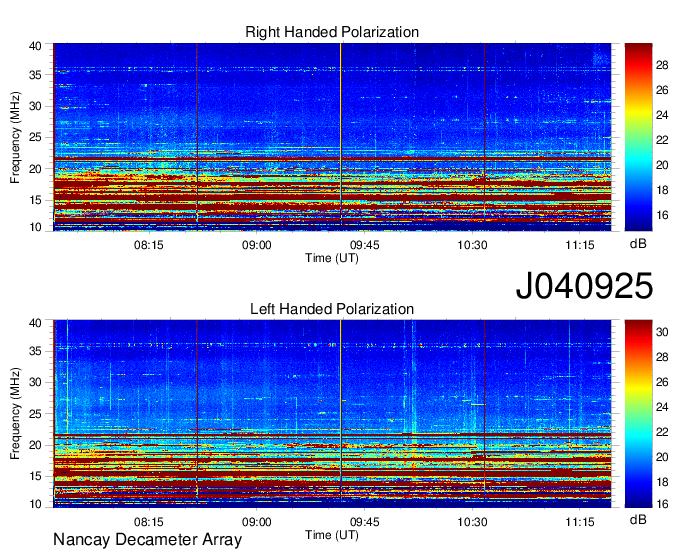Click the Right Handed plot's dB colorbar
The width and height of the screenshot is (680, 552).
pyautogui.click(x=638, y=137)
